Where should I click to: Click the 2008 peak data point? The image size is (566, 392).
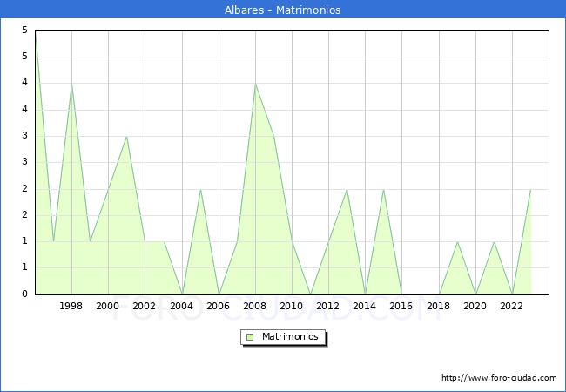click(x=255, y=84)
